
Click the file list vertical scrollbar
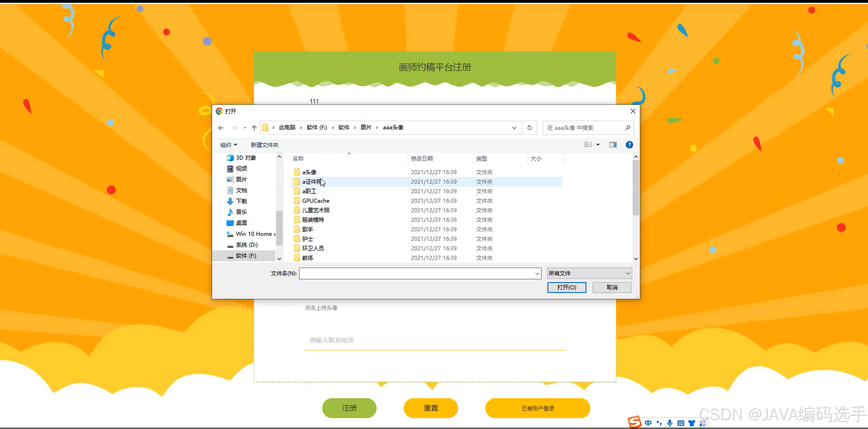[636, 187]
